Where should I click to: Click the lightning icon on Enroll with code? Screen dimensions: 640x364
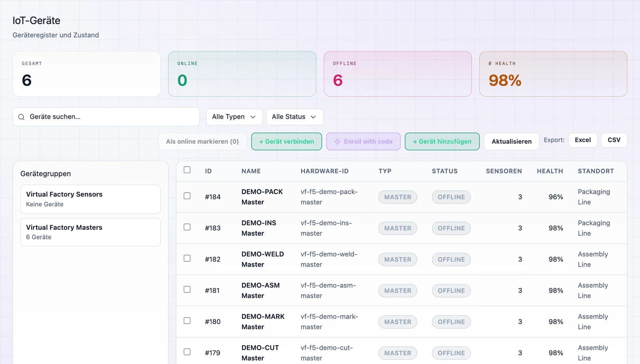337,142
